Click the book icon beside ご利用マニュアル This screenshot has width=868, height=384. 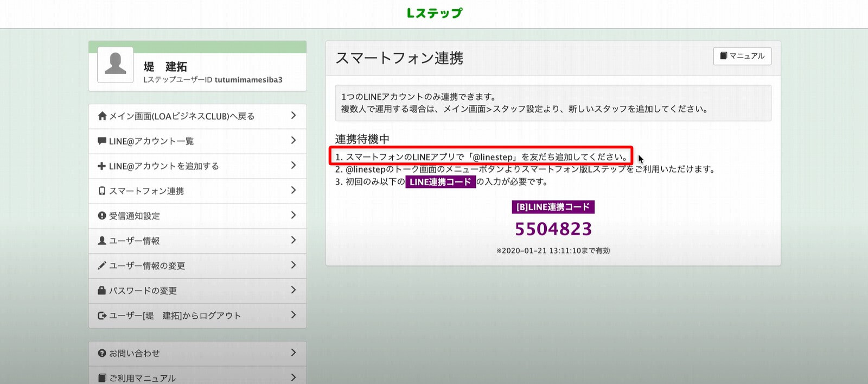tap(102, 378)
